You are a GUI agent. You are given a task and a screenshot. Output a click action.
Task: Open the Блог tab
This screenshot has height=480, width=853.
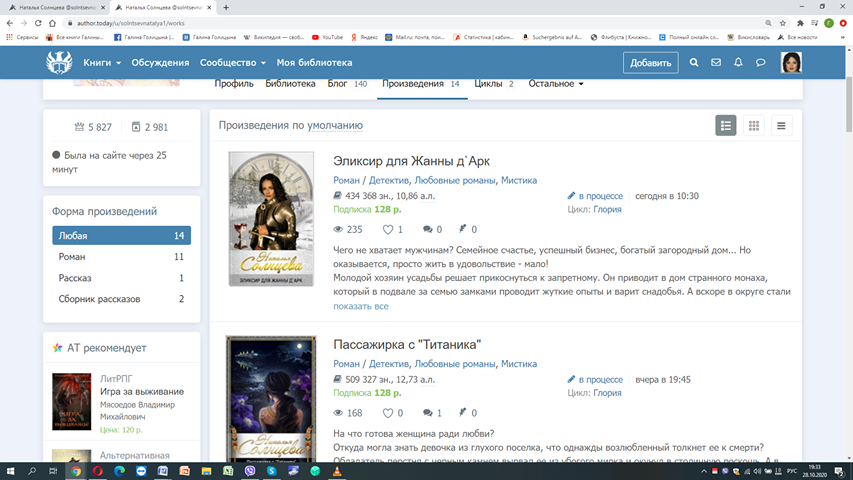(347, 84)
